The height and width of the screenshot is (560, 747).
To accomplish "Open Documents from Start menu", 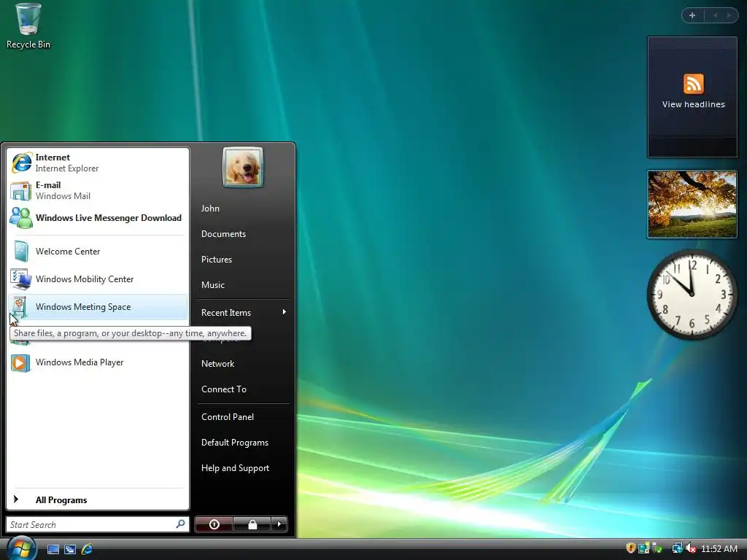I will (223, 234).
